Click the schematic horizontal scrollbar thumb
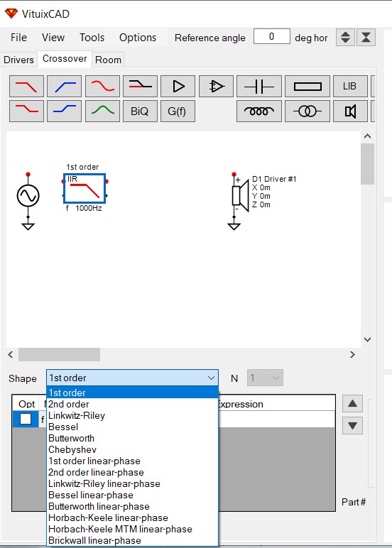 pos(59,355)
